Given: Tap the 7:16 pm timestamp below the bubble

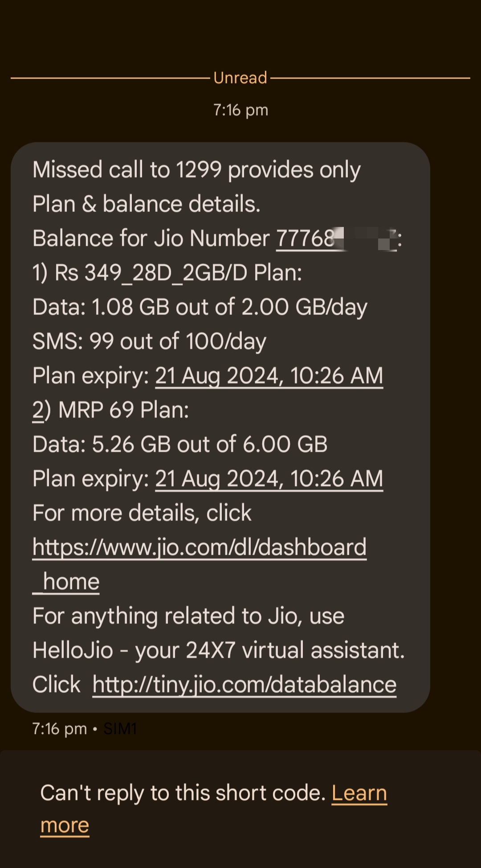Looking at the screenshot, I should click(60, 729).
